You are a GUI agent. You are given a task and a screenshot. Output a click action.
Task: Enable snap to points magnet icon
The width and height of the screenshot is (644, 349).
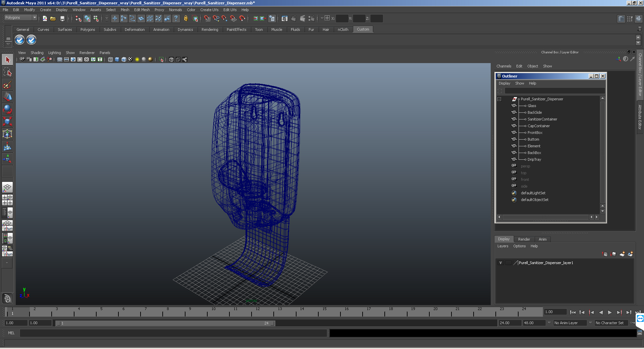[x=224, y=18]
